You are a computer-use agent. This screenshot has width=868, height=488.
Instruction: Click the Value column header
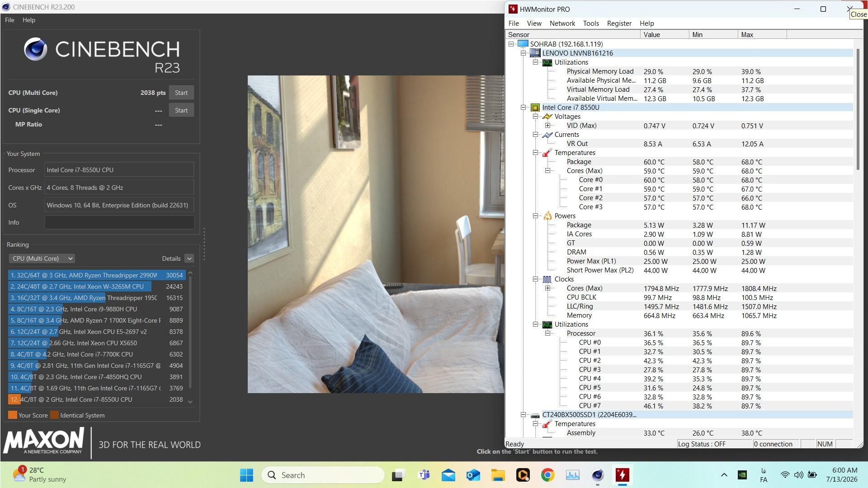coord(665,35)
